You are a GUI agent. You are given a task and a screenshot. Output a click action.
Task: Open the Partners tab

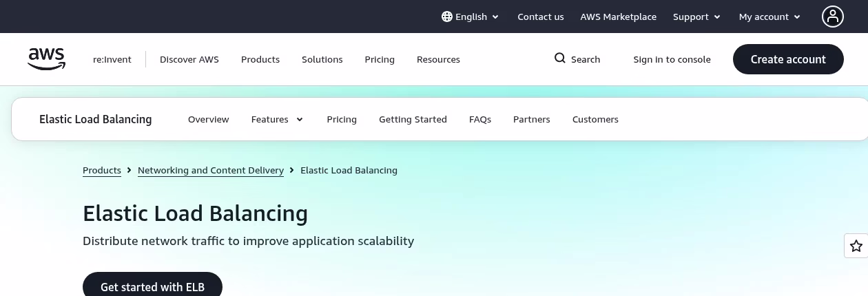coord(532,119)
